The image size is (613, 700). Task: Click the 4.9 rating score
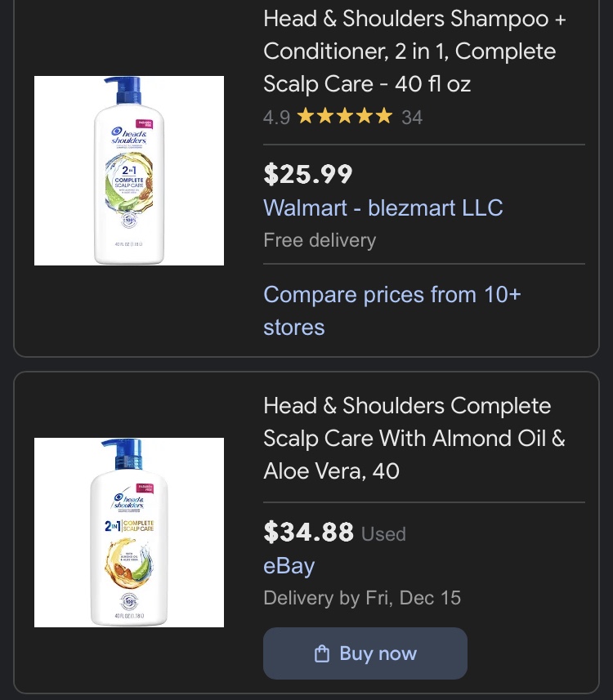tap(276, 118)
